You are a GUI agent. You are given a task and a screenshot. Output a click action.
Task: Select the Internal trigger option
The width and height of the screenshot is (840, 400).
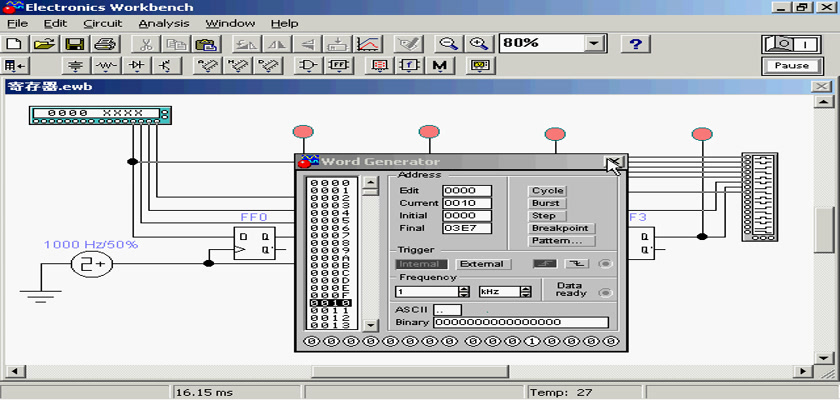point(420,264)
